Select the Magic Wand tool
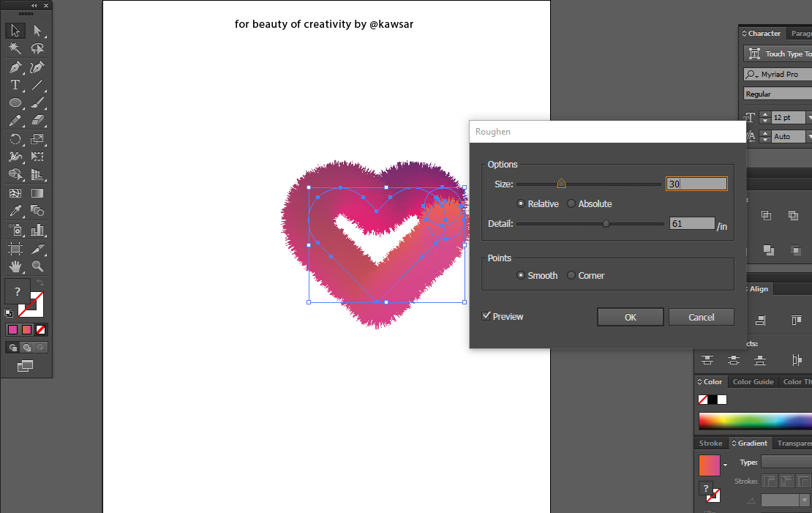Viewport: 812px width, 513px height. pos(15,48)
